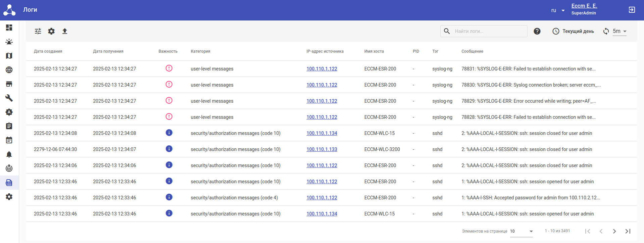Open the dashboard icon in sidebar
Viewport: 644px width, 243px height.
click(x=9, y=28)
